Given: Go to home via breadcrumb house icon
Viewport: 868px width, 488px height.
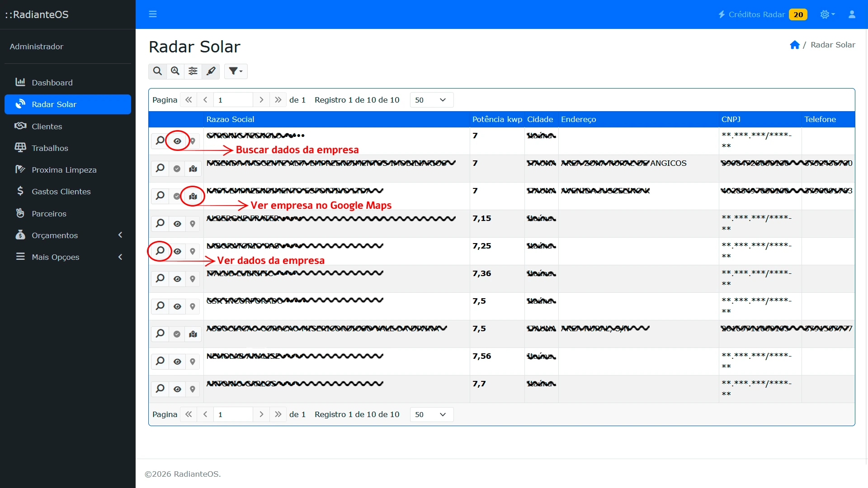Looking at the screenshot, I should pyautogui.click(x=794, y=45).
